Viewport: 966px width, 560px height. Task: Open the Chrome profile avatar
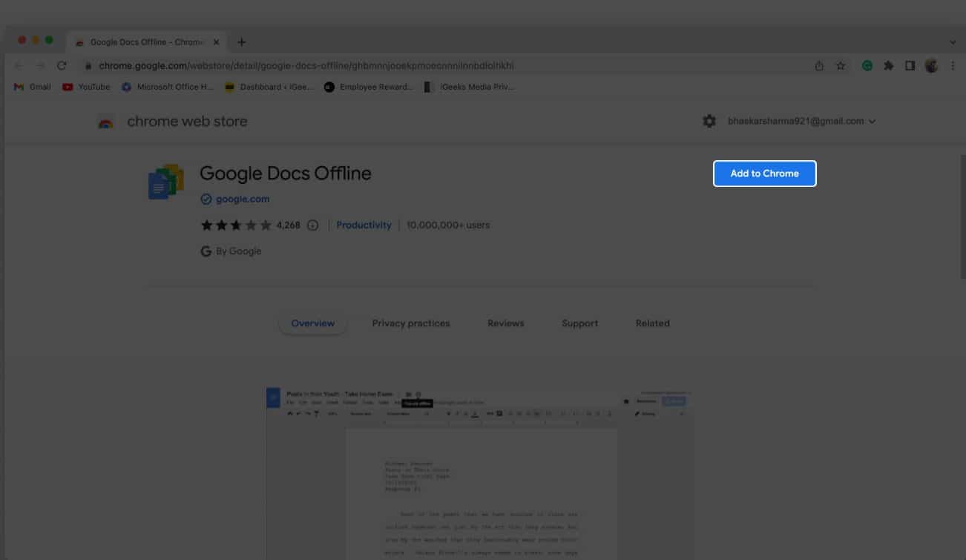[x=932, y=65]
